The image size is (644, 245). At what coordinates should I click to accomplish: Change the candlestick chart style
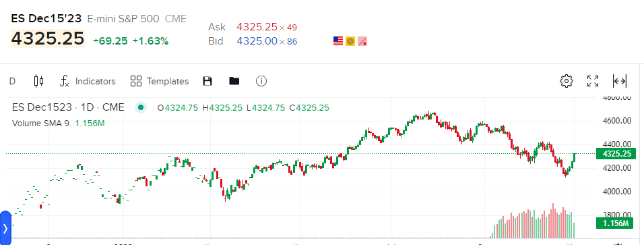(x=38, y=81)
